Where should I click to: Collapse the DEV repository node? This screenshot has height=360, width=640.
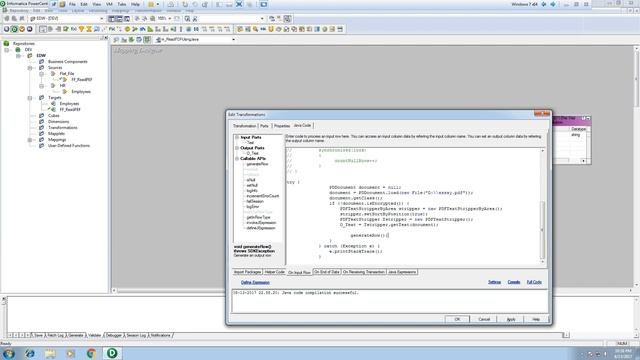(x=7, y=49)
